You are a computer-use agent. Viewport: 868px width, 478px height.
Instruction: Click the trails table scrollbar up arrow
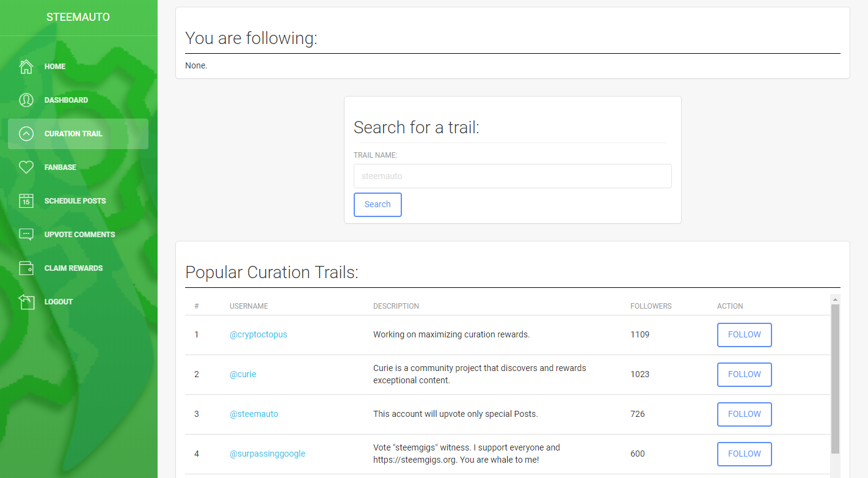[836, 300]
